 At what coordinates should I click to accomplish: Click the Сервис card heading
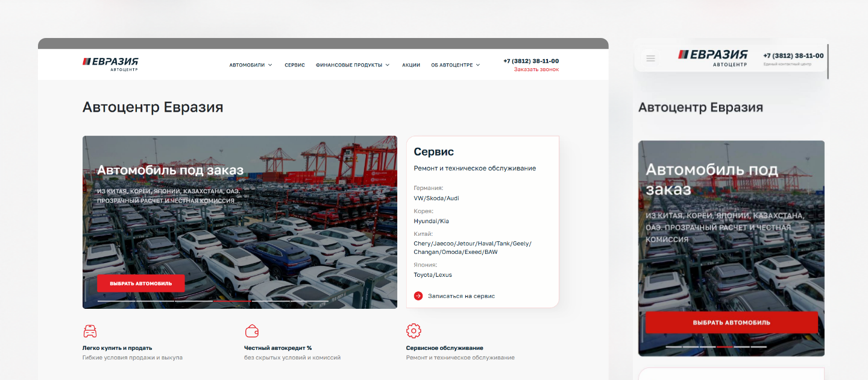(434, 152)
